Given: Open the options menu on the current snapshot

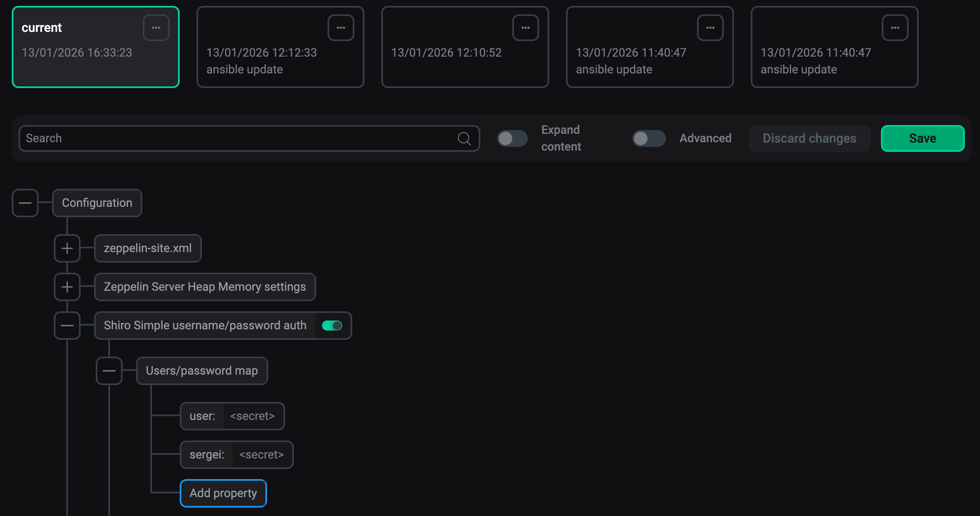Looking at the screenshot, I should click(156, 27).
